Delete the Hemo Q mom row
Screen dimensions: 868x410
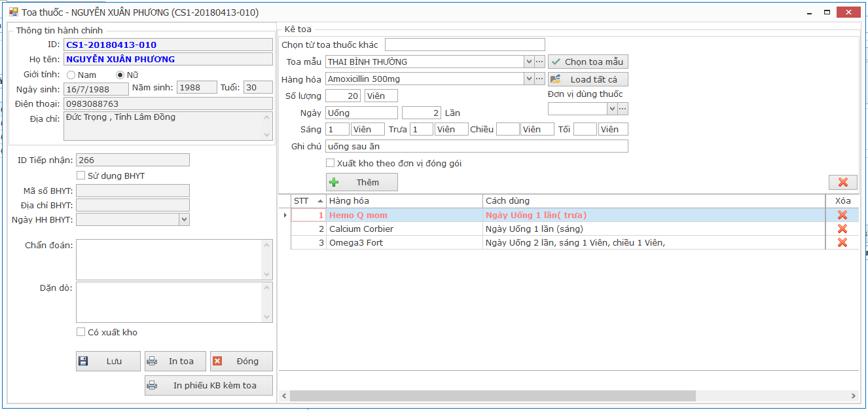point(842,215)
